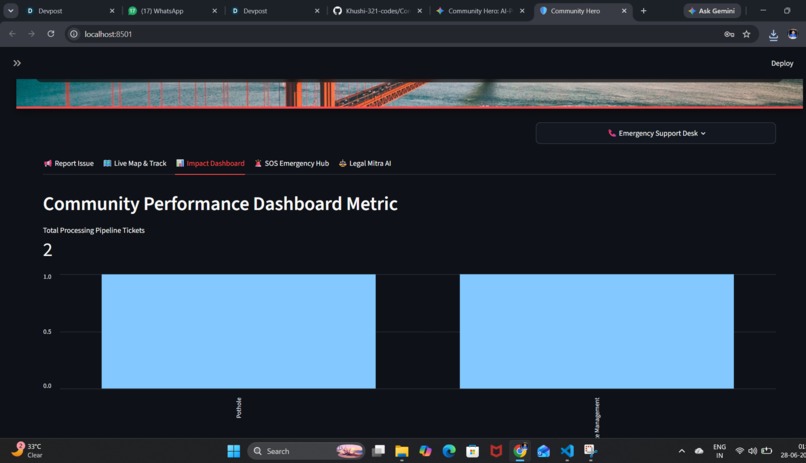Close the WhatsApp browser tab
The width and height of the screenshot is (806, 463).
[214, 11]
